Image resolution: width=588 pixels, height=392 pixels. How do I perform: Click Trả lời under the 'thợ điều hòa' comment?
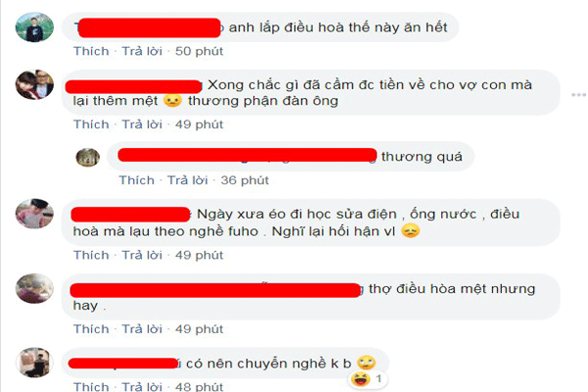(x=142, y=329)
